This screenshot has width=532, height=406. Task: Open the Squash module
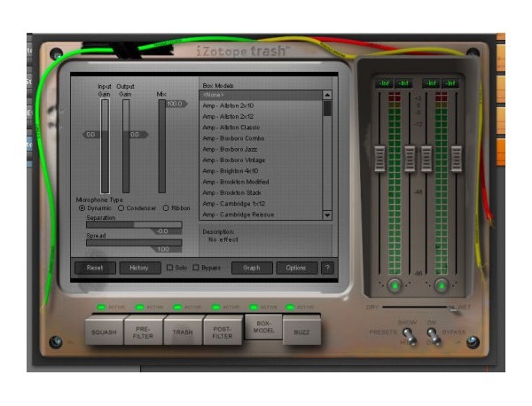104,331
